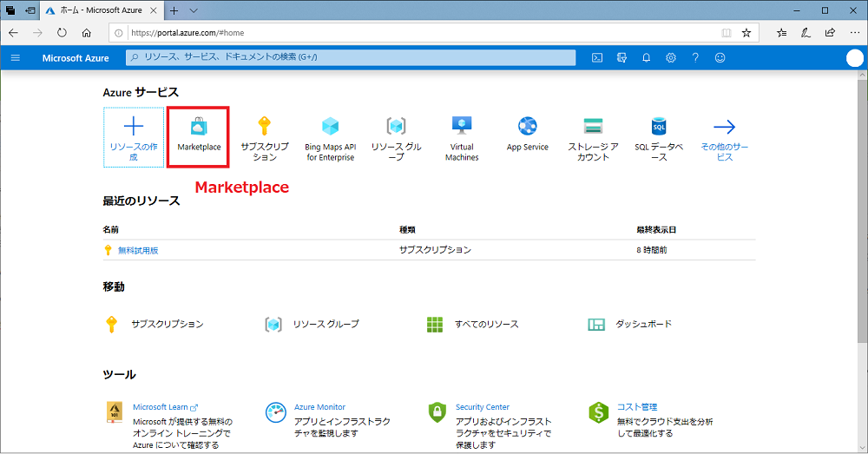Click the Azure Monitor gauge icon
Image resolution: width=868 pixels, height=454 pixels.
point(276,412)
